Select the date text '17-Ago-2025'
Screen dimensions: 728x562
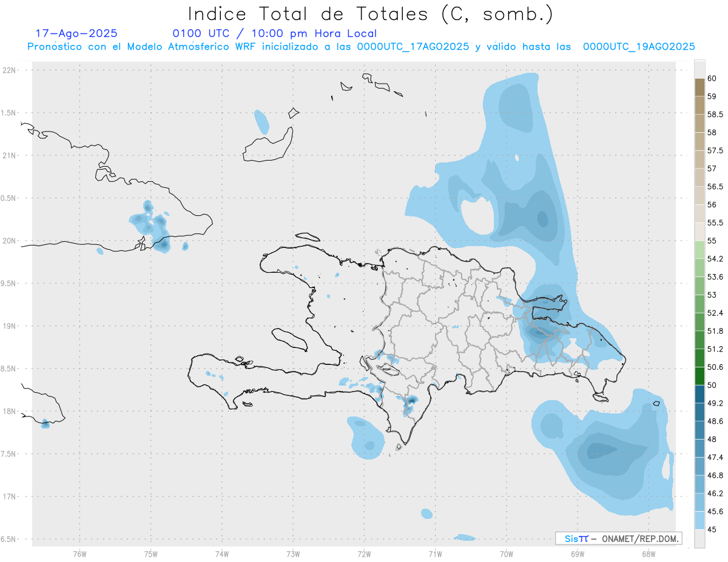76,33
